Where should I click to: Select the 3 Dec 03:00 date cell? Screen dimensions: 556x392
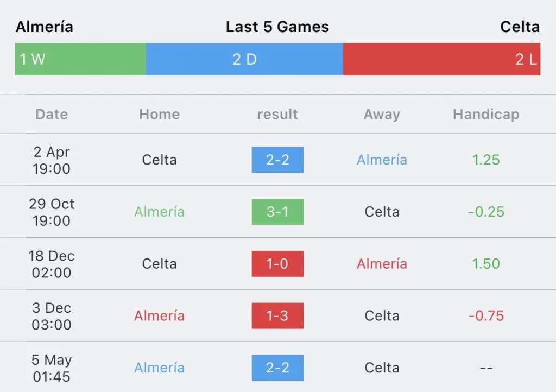pos(52,316)
